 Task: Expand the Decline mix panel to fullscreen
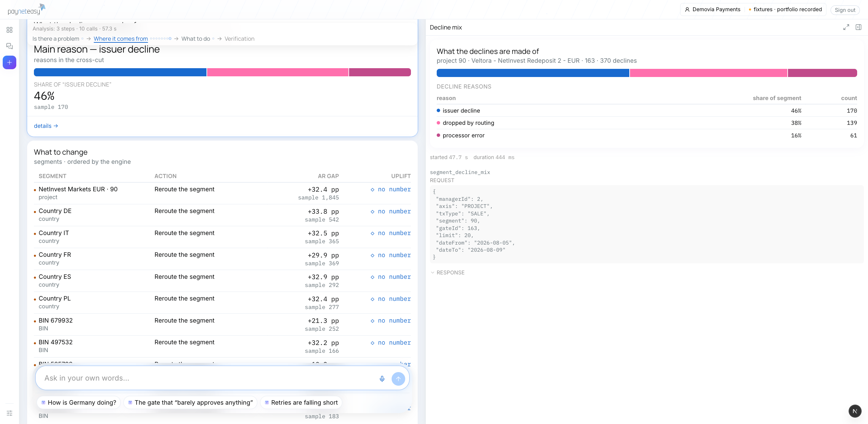846,27
